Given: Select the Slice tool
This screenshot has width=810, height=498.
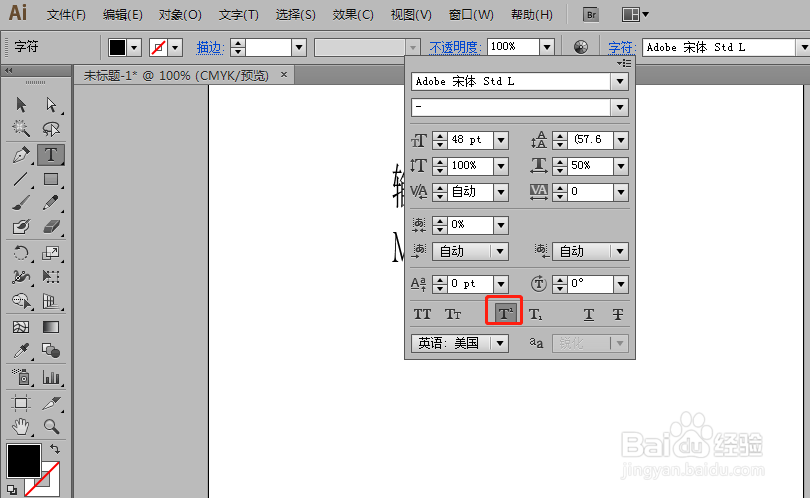Looking at the screenshot, I should [51, 402].
